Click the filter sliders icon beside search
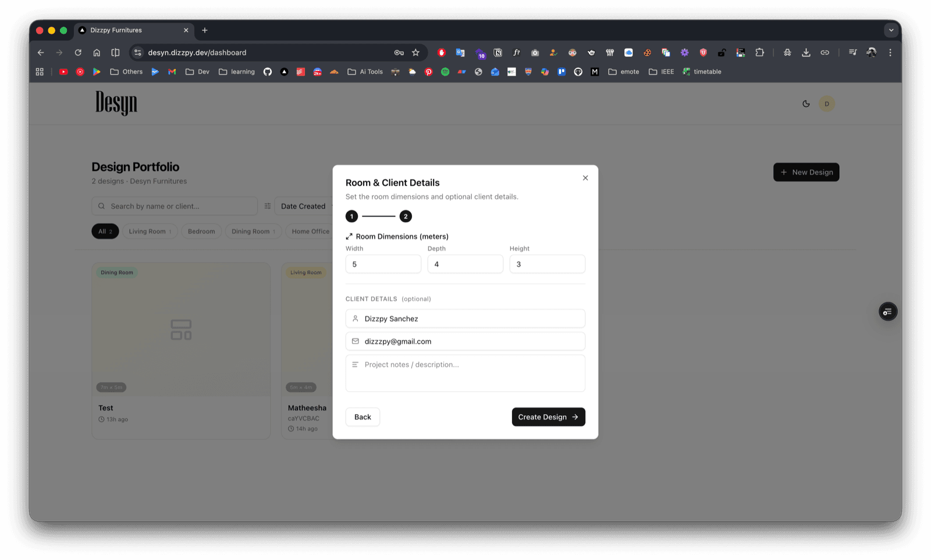Screen dimensions: 931x560 tap(268, 206)
